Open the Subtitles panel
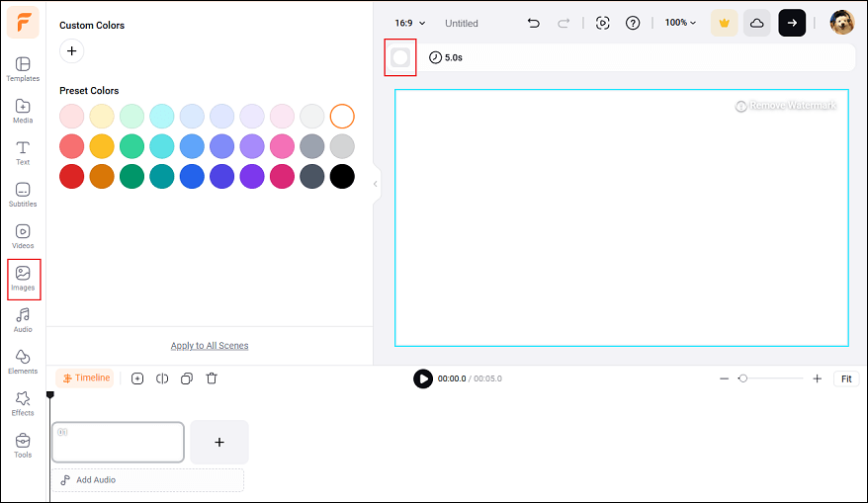Image resolution: width=868 pixels, height=503 pixels. tap(23, 194)
